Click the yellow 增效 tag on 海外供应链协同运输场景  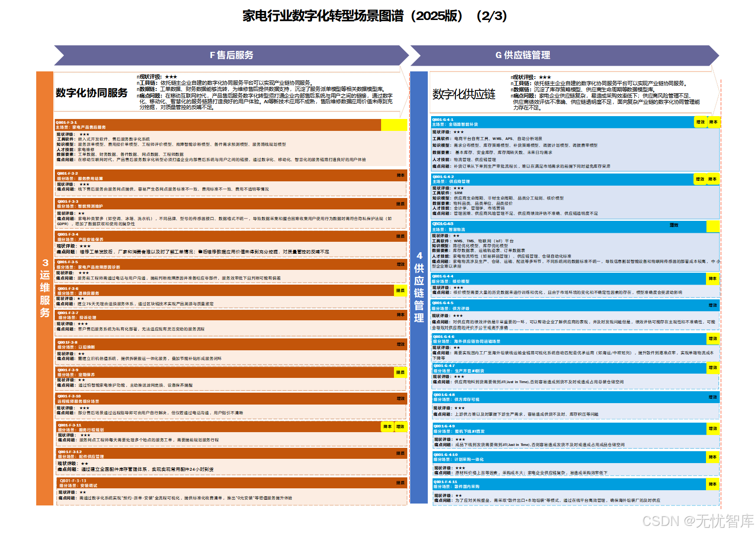tap(713, 338)
